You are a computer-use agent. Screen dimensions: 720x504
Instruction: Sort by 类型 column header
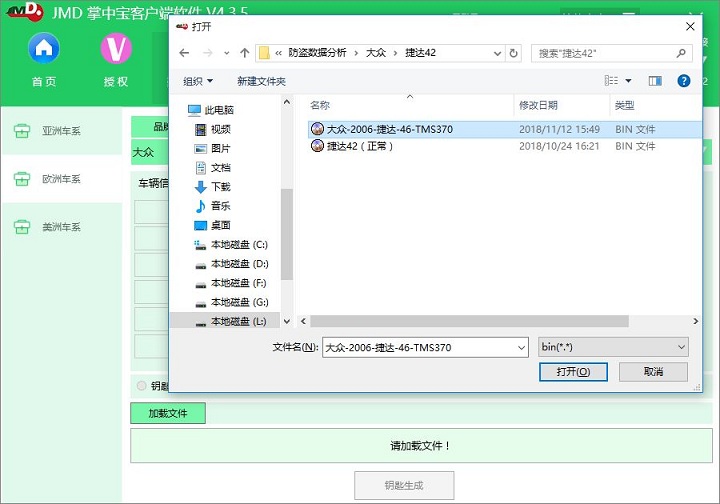pos(624,105)
